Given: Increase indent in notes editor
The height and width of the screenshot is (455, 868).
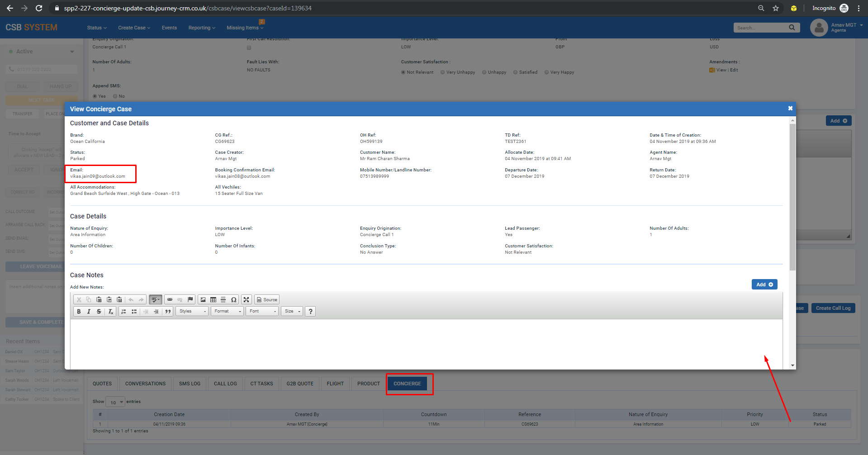Looking at the screenshot, I should (156, 311).
